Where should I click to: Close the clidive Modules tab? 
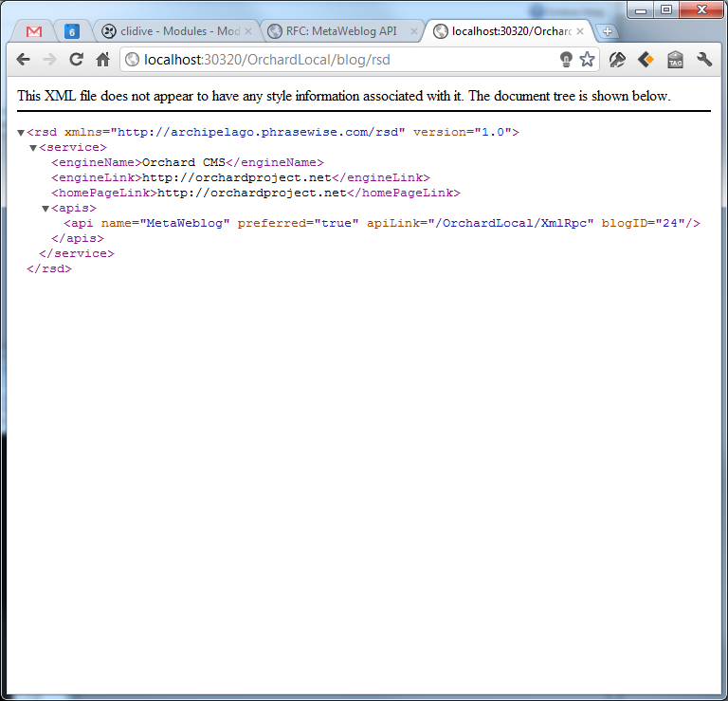pyautogui.click(x=248, y=31)
